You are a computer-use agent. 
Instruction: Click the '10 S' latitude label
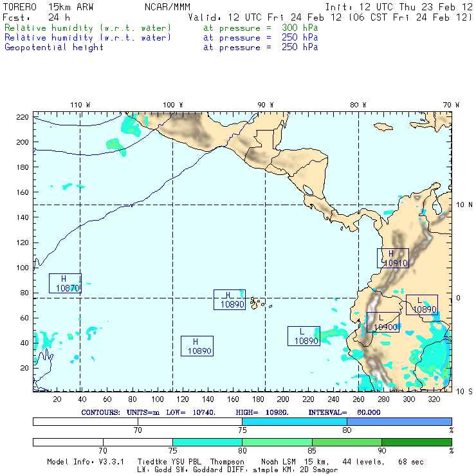(x=464, y=392)
